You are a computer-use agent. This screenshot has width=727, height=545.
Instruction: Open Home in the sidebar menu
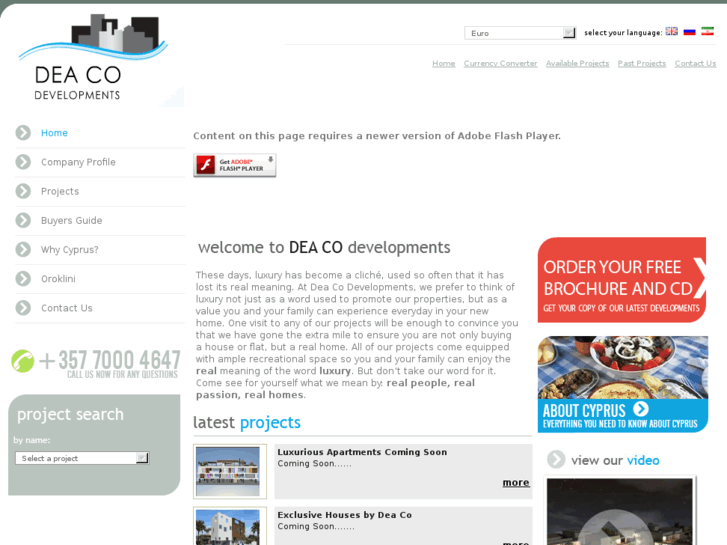pyautogui.click(x=54, y=133)
